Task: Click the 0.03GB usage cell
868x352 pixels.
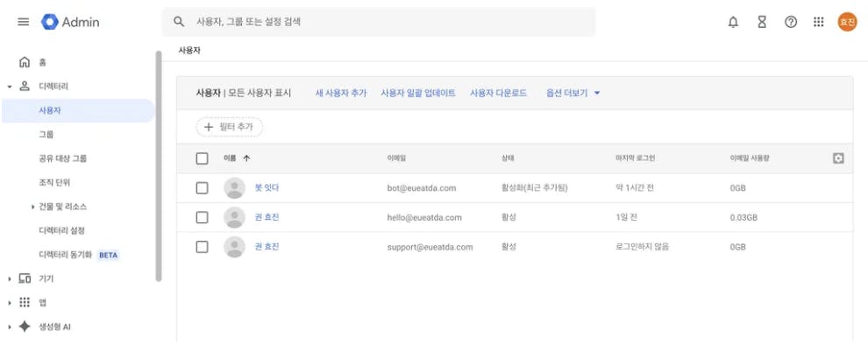Action: click(743, 218)
